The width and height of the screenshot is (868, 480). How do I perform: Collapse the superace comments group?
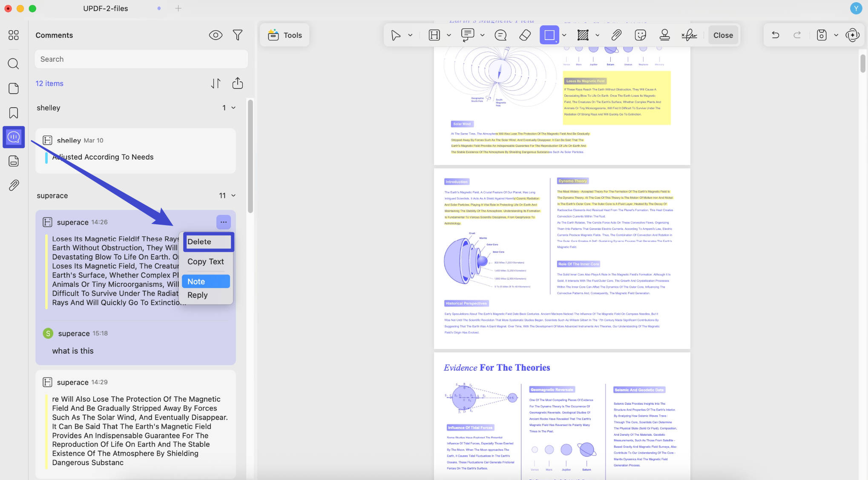[x=233, y=195]
